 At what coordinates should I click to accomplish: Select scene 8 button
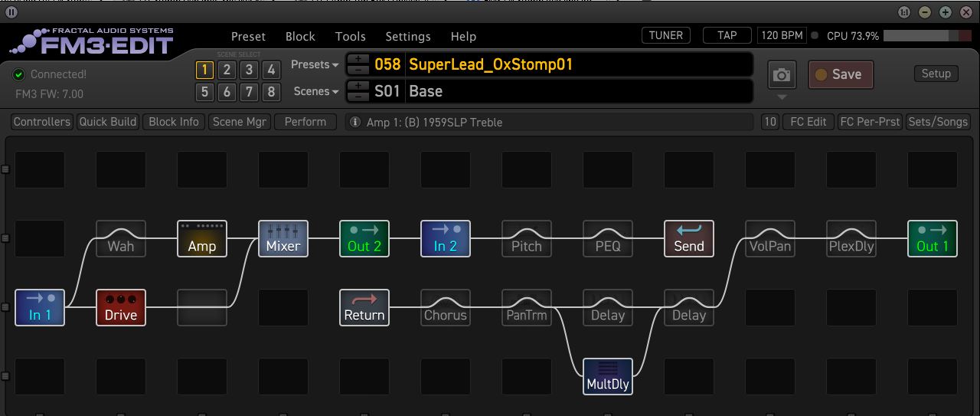tap(271, 93)
